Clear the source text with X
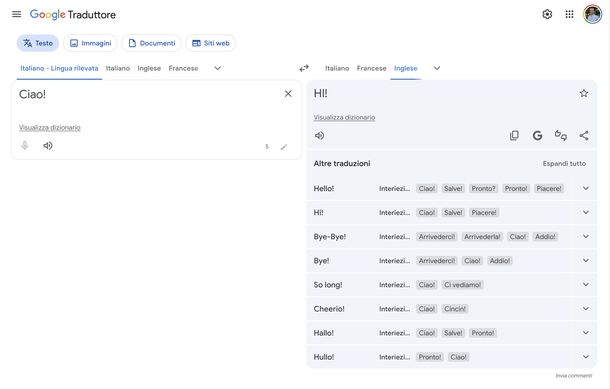610x389 pixels. (x=288, y=94)
